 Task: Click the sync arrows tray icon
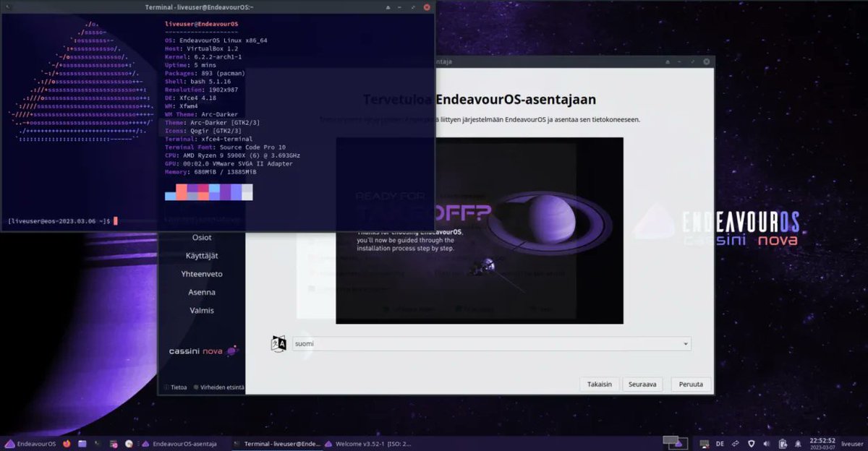(x=735, y=444)
